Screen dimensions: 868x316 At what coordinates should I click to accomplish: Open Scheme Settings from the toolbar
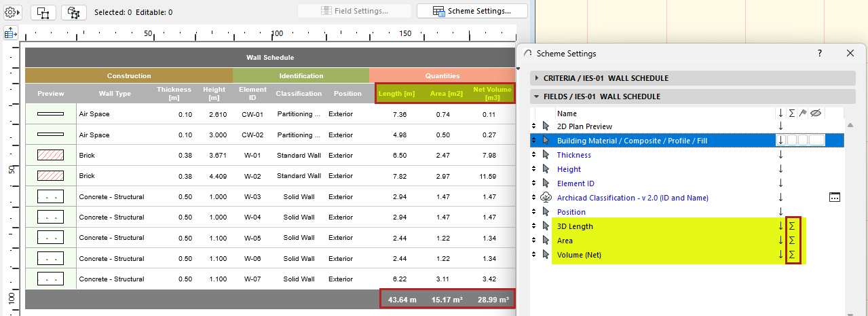coord(472,11)
